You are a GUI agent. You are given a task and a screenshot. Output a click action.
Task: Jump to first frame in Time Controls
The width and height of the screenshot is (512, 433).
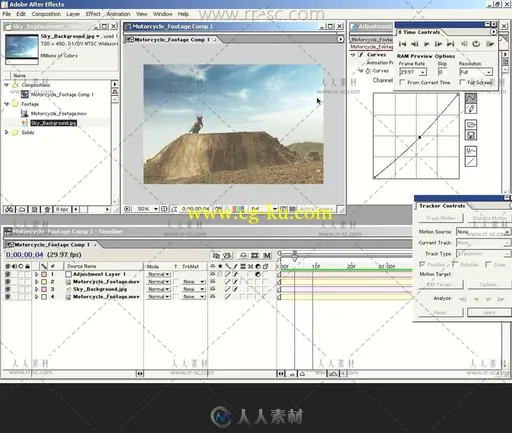(x=402, y=44)
